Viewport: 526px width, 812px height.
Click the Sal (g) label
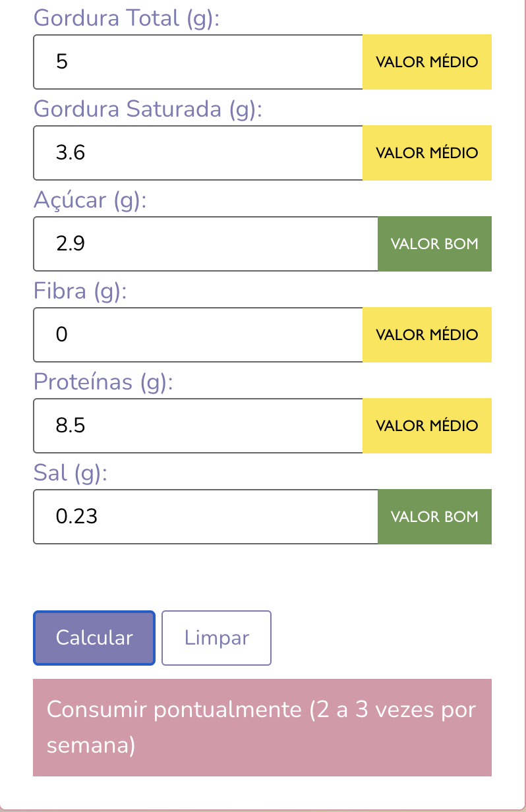click(71, 473)
